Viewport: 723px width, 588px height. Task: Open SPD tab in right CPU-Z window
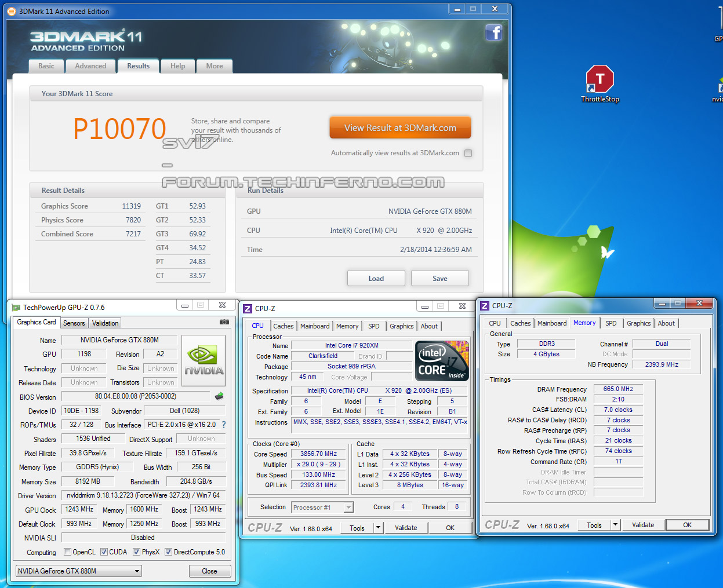[x=611, y=323]
